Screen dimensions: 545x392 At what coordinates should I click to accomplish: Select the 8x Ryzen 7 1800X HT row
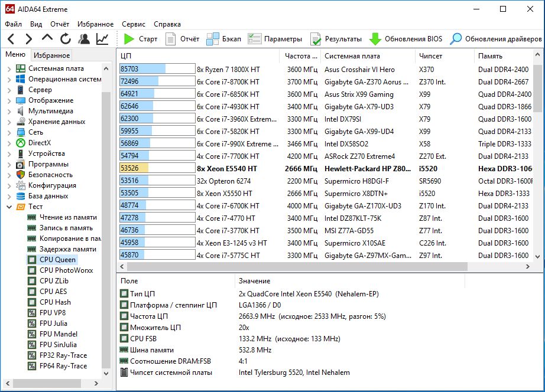click(x=228, y=69)
